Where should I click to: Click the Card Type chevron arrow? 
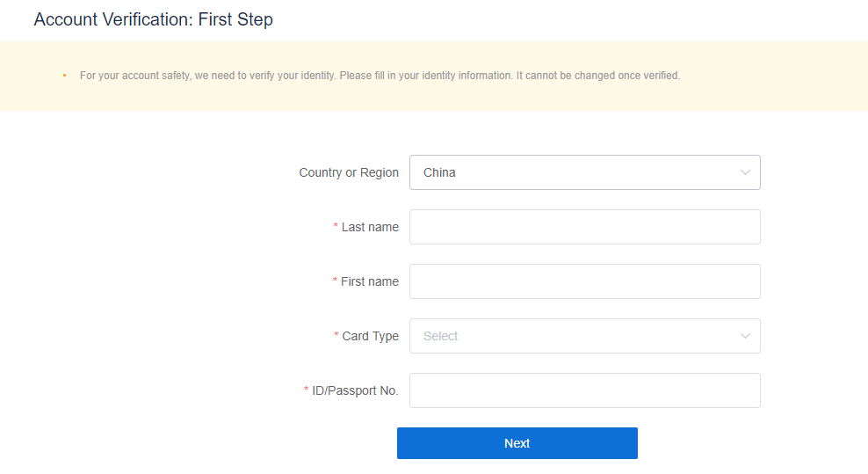(x=745, y=336)
